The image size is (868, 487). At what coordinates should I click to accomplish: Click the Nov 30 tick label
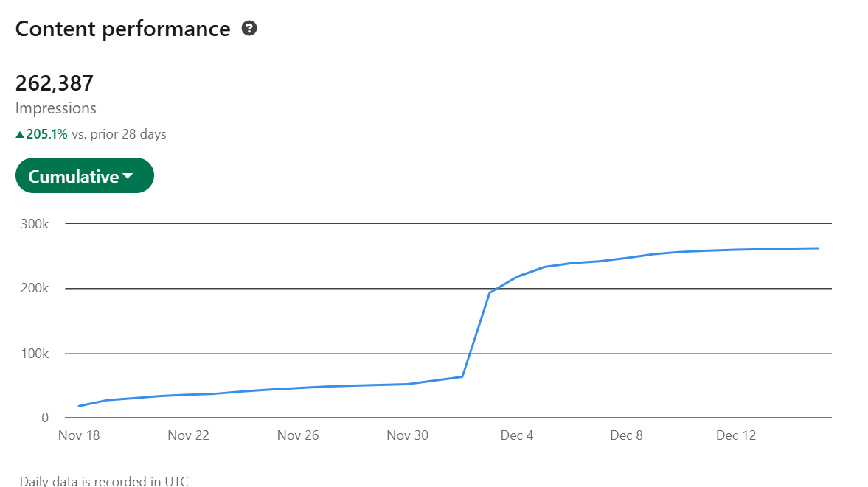[406, 435]
